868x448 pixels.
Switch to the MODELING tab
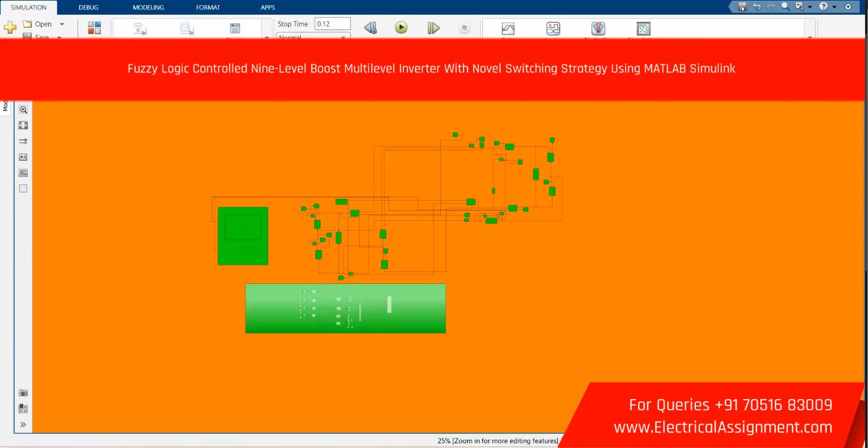tap(148, 8)
